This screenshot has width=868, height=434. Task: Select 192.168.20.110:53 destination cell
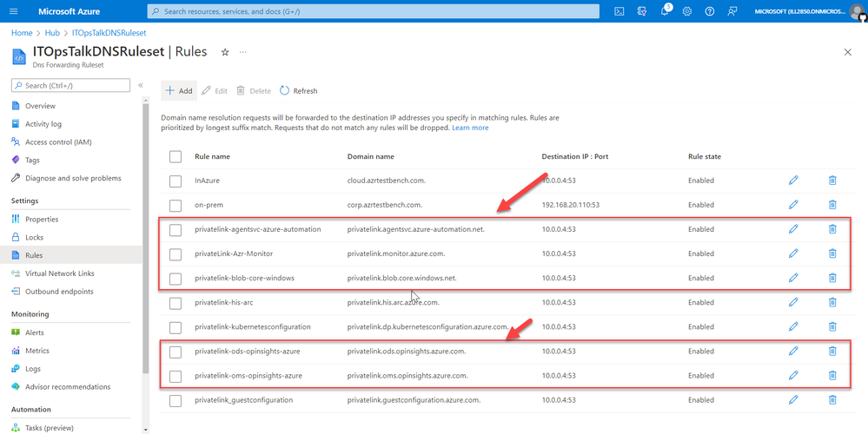pyautogui.click(x=570, y=205)
